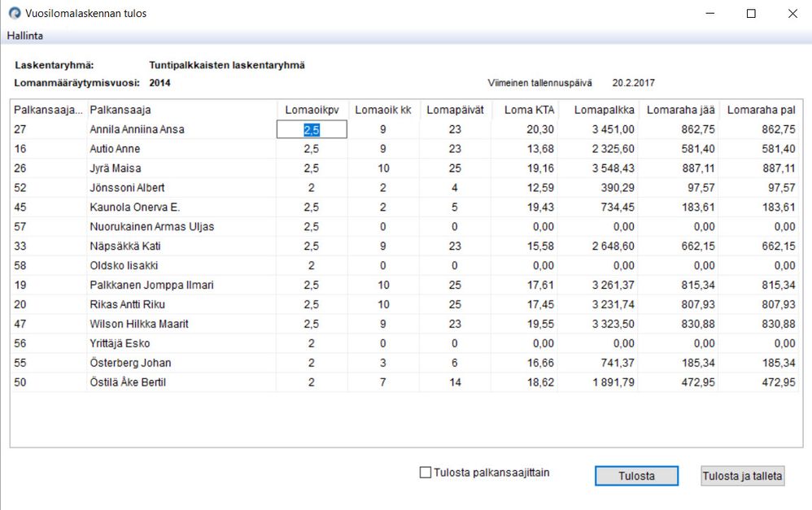This screenshot has height=510, width=812.
Task: Click Lomapäivät column header
Action: click(x=455, y=110)
